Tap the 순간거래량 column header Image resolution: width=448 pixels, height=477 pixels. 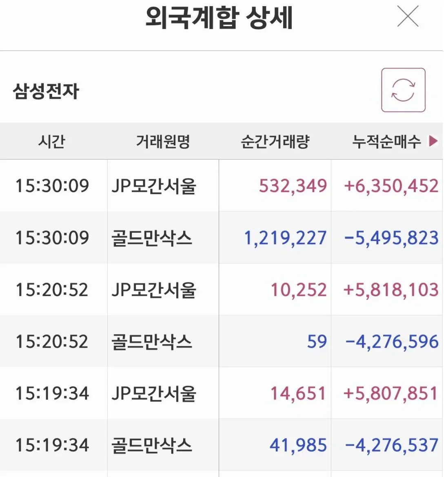pyautogui.click(x=275, y=141)
